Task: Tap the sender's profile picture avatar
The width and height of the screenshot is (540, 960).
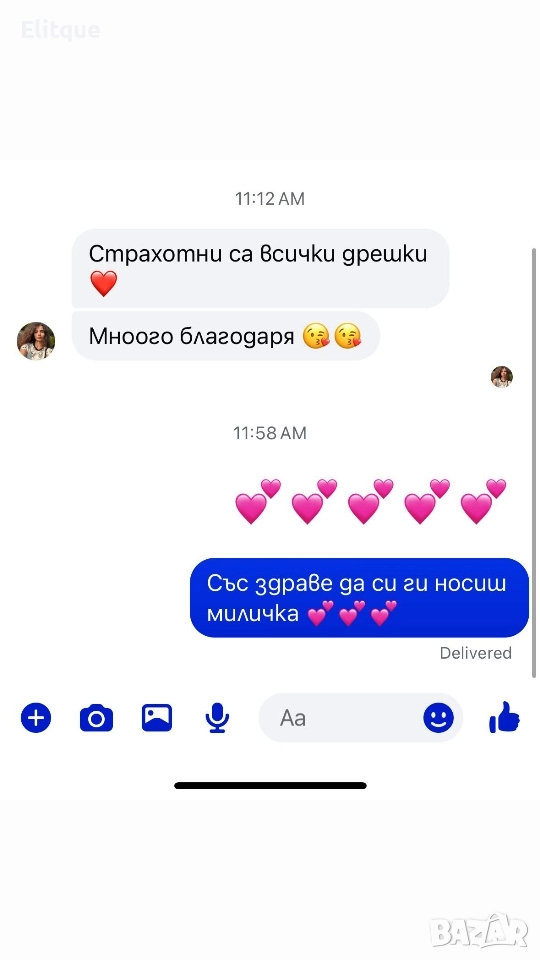Action: coord(36,341)
